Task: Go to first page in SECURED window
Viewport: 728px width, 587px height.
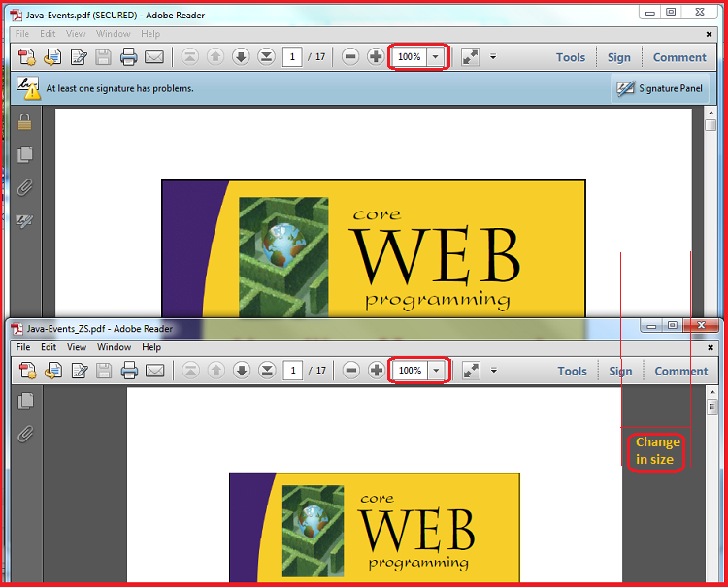Action: click(189, 56)
